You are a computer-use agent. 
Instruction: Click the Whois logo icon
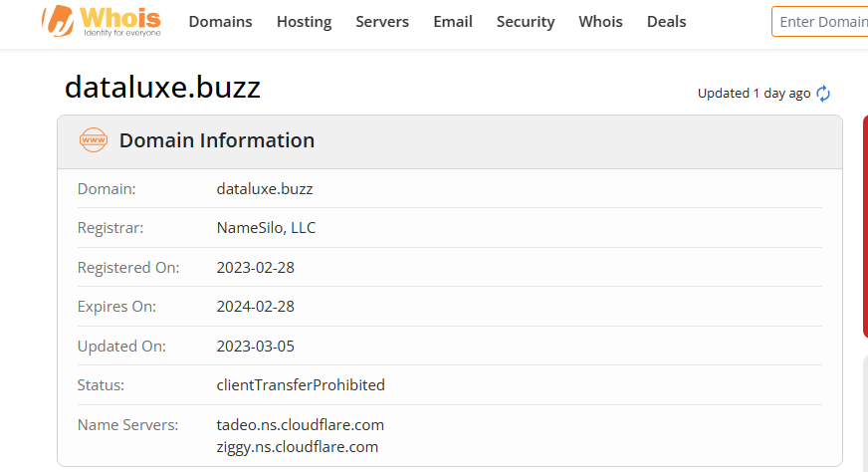tap(58, 21)
